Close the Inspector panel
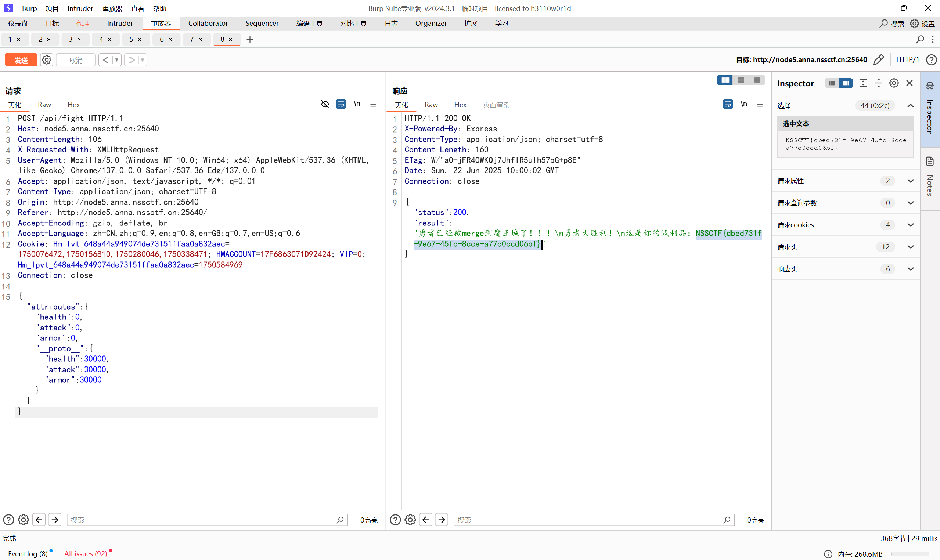Screen dimensions: 940x560 click(x=910, y=83)
